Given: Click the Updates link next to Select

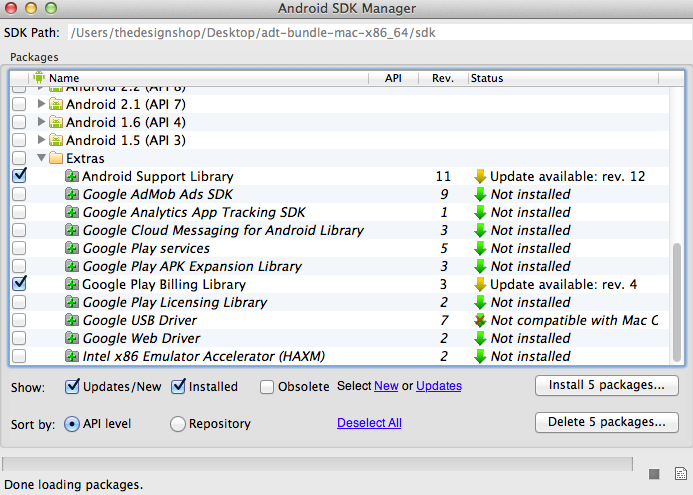Looking at the screenshot, I should (x=439, y=386).
